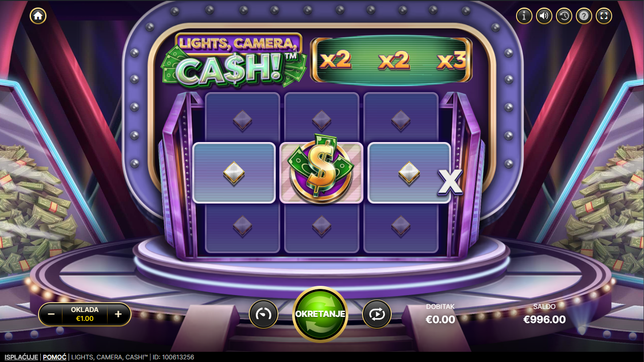
Task: Click the x3 multiplier in the banner
Action: 451,61
